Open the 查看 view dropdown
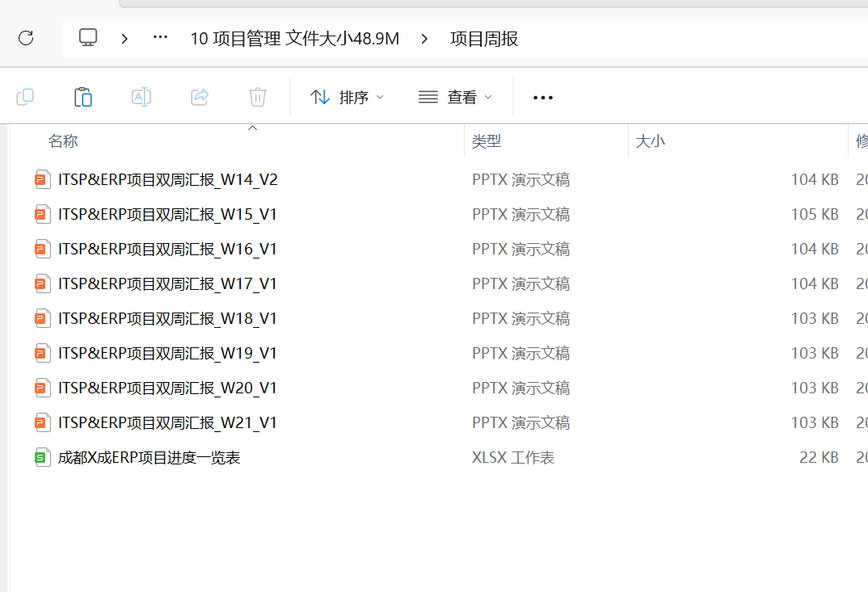Image resolution: width=868 pixels, height=592 pixels. click(x=456, y=98)
